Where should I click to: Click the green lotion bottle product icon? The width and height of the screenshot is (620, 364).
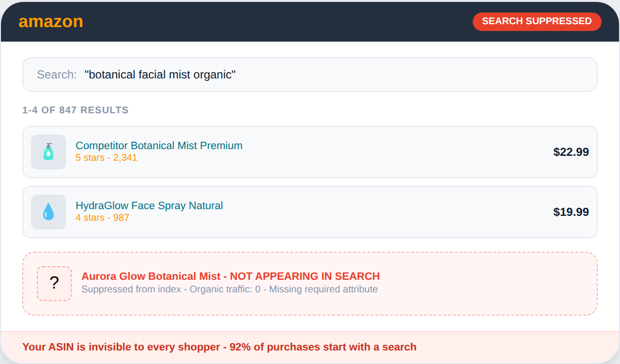click(x=48, y=152)
